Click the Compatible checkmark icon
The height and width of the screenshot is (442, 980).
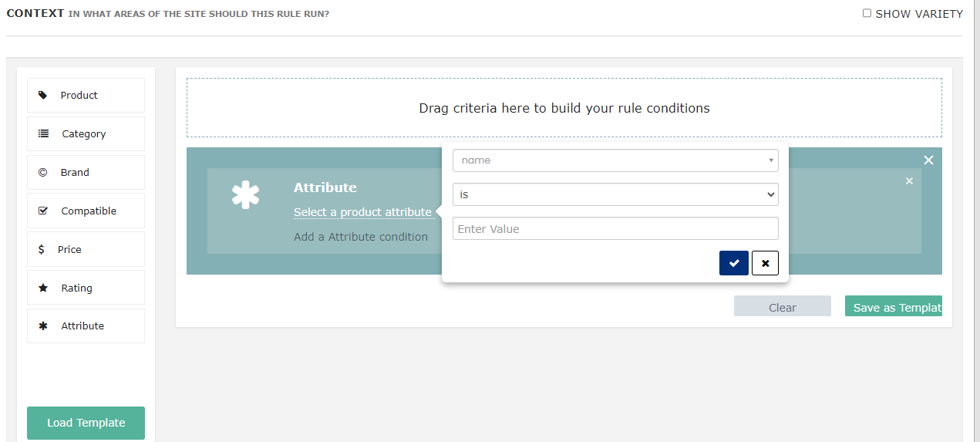43,211
